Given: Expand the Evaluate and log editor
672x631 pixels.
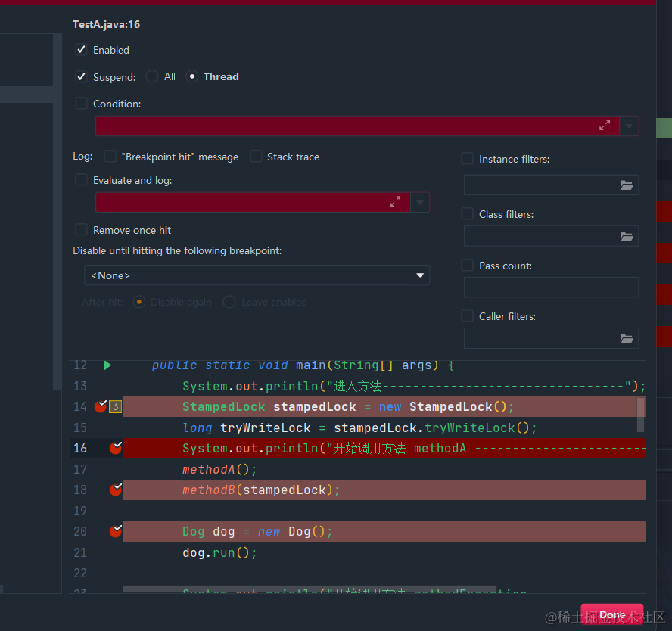Looking at the screenshot, I should click(x=395, y=202).
